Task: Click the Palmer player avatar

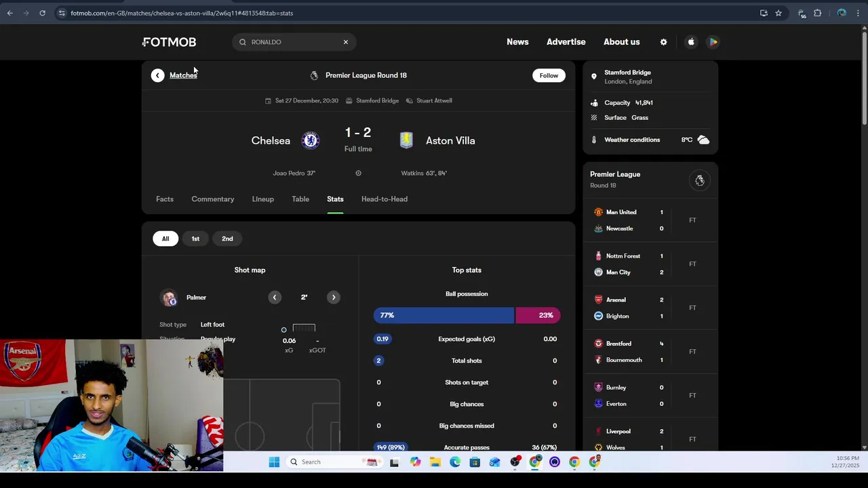Action: [x=169, y=298]
